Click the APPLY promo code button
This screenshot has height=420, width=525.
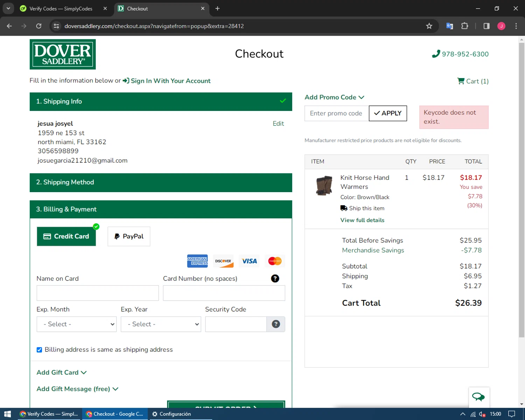click(x=388, y=113)
